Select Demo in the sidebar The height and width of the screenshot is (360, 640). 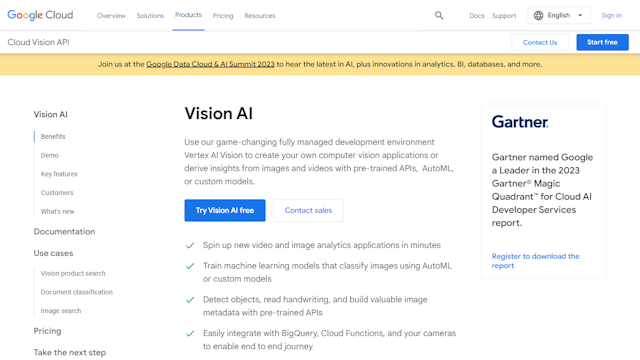coord(49,155)
